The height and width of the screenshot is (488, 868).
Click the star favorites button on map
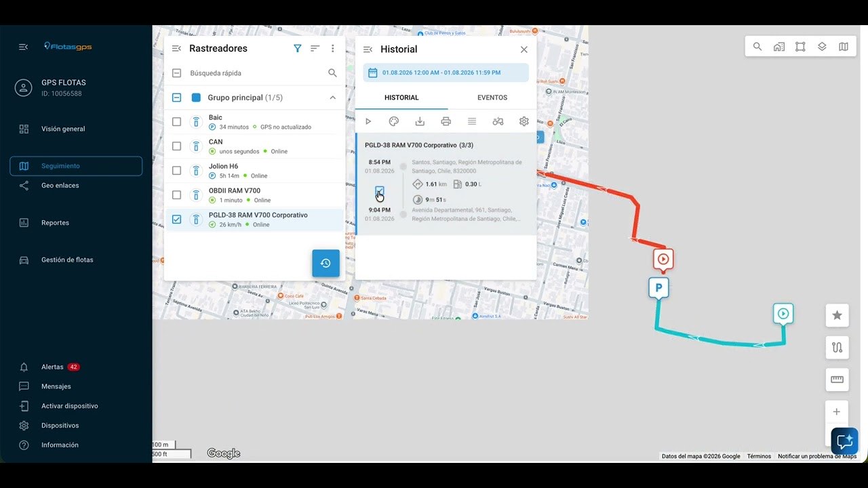pyautogui.click(x=837, y=315)
